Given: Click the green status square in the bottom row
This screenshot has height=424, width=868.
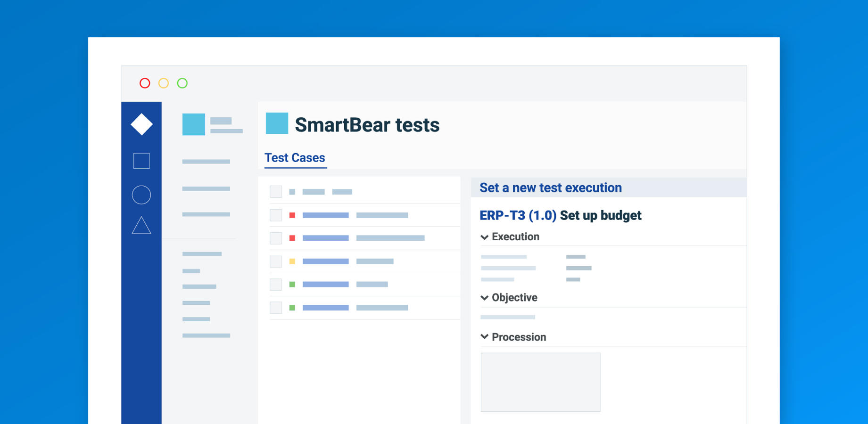Looking at the screenshot, I should (x=292, y=308).
